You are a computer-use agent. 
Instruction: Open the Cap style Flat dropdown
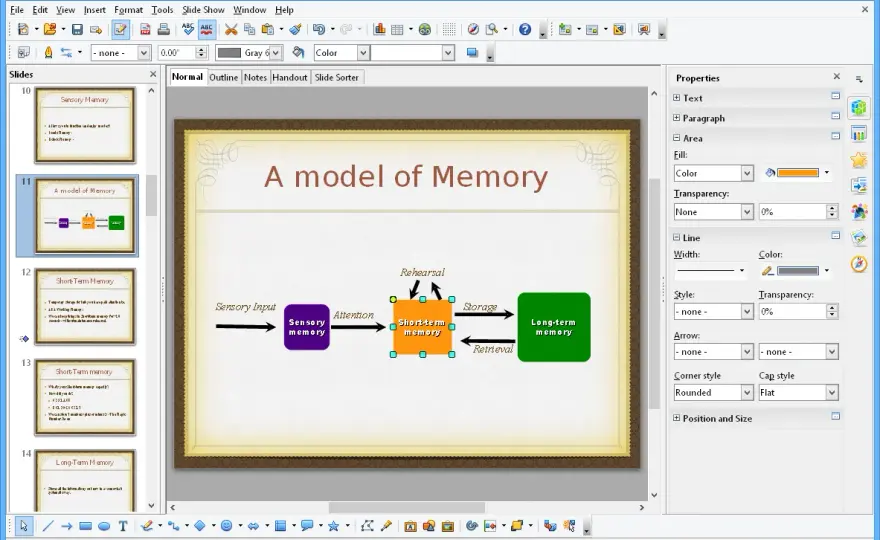pos(798,392)
